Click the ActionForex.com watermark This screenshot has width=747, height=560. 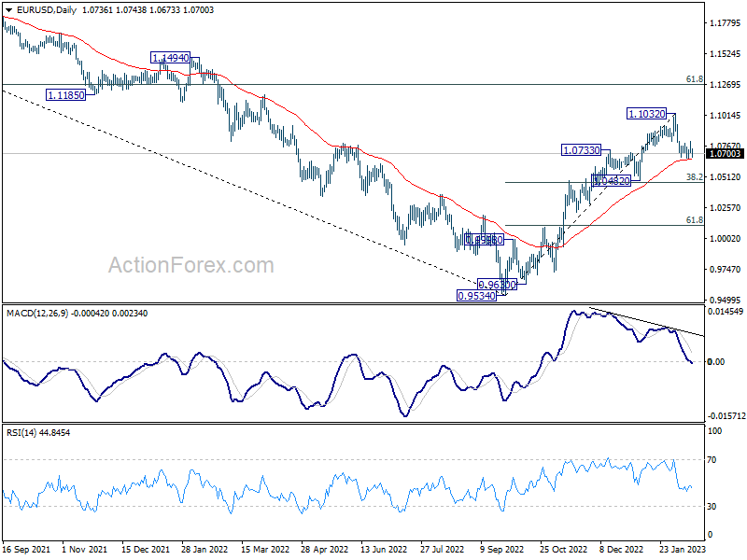pyautogui.click(x=190, y=266)
